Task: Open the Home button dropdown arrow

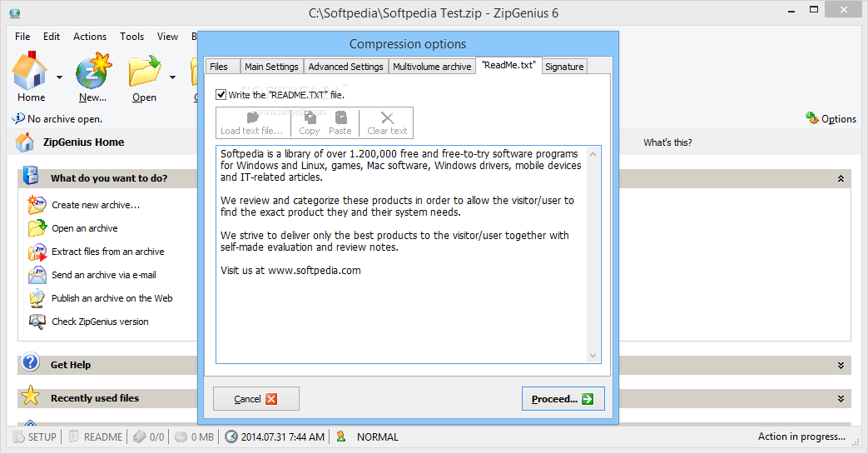Action: [59, 77]
